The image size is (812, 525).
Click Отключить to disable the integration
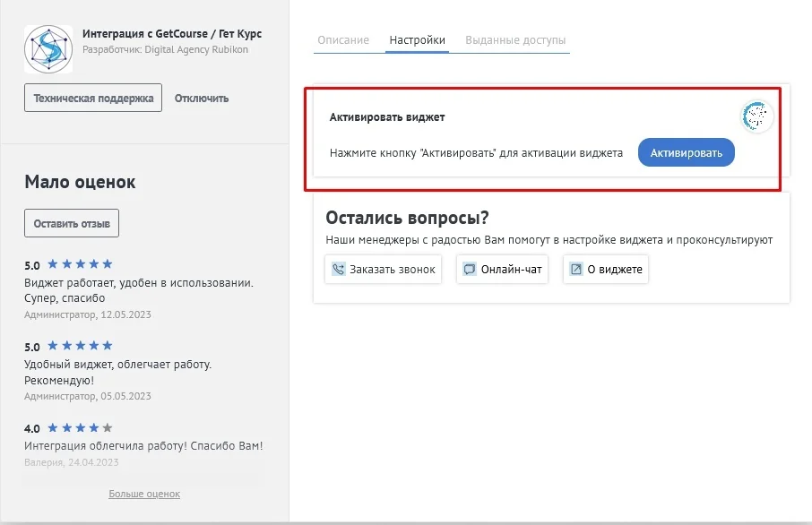203,98
